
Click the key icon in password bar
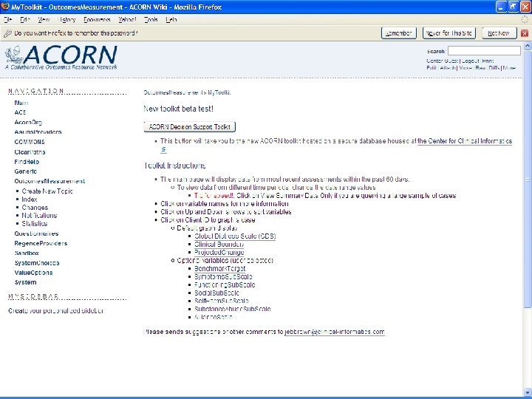tap(7, 33)
